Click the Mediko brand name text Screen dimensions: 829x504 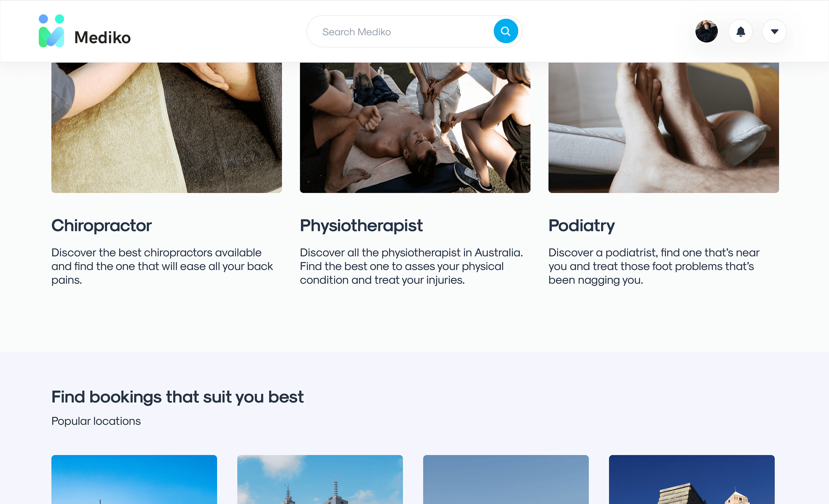pyautogui.click(x=103, y=37)
